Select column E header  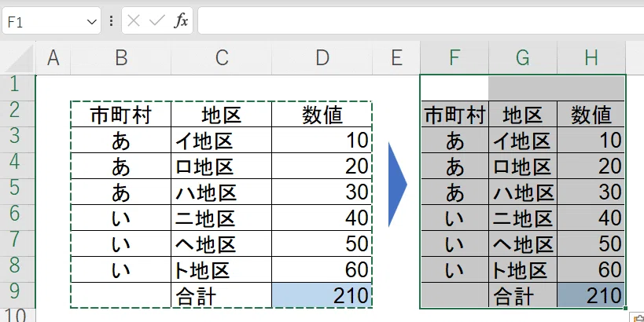click(396, 58)
